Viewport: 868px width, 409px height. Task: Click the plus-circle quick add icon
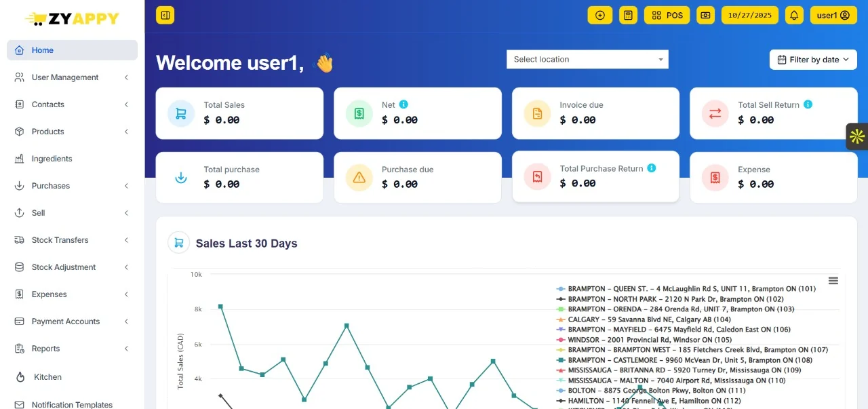(x=599, y=14)
